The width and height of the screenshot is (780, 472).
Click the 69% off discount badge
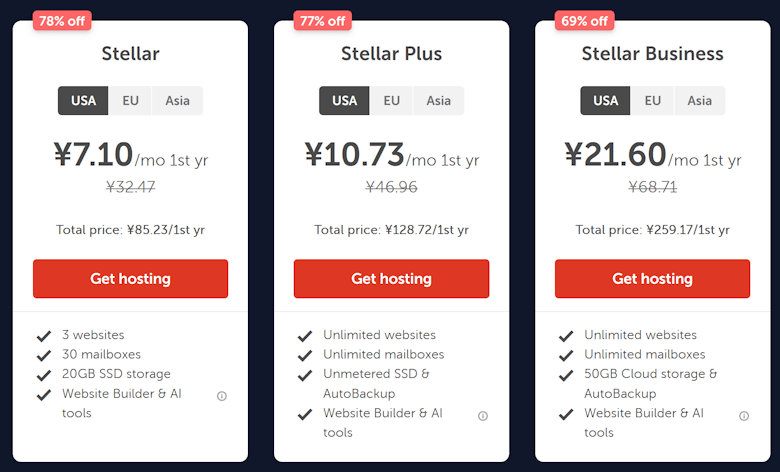[x=584, y=21]
